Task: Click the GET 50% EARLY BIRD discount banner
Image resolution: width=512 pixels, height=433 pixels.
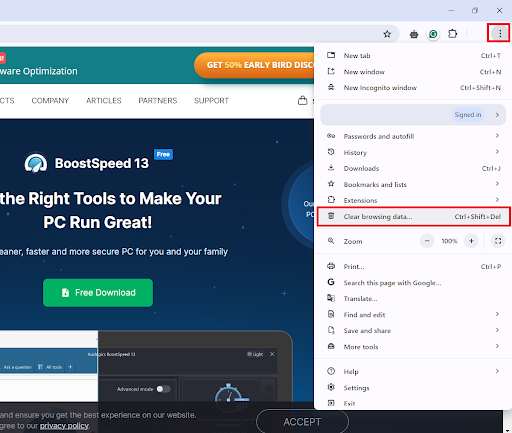Action: 255,65
